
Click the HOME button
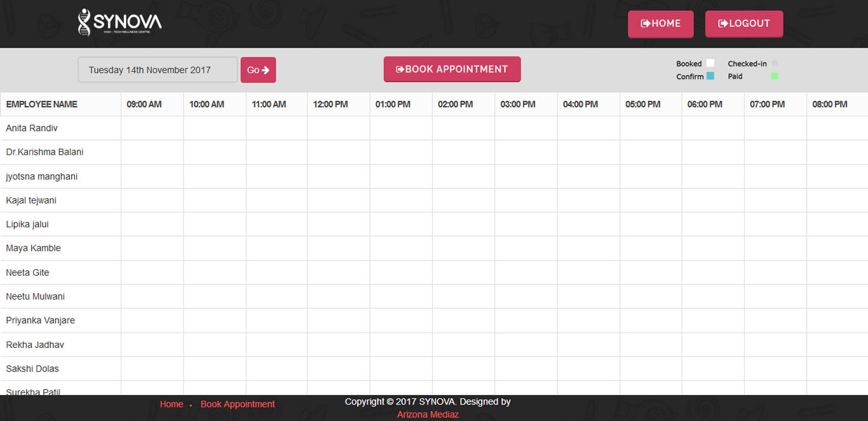(x=660, y=24)
